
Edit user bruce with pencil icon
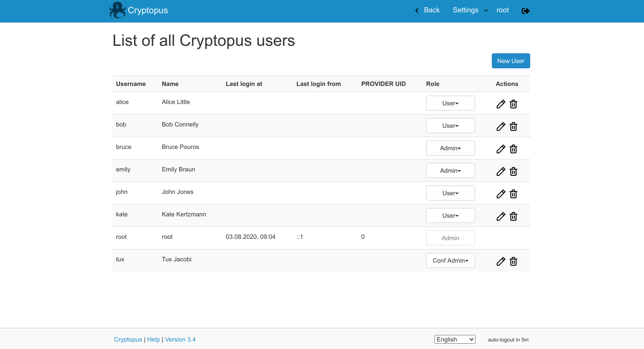tap(501, 149)
